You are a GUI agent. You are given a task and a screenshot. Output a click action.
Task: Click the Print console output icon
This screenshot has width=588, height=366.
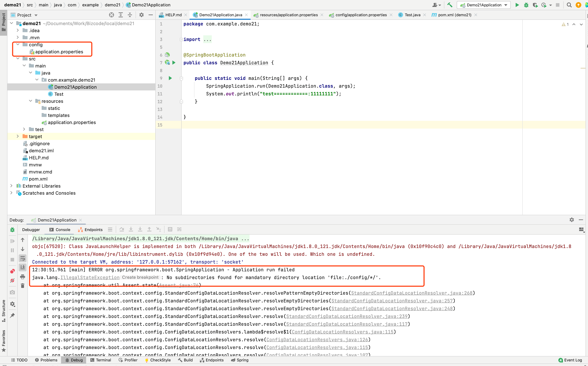(22, 277)
